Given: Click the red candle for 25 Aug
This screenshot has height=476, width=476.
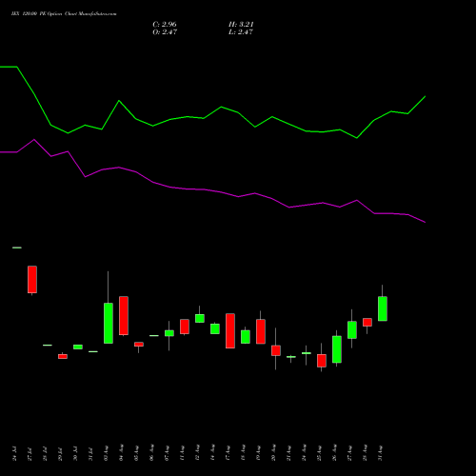Looking at the screenshot, I should (x=322, y=361).
